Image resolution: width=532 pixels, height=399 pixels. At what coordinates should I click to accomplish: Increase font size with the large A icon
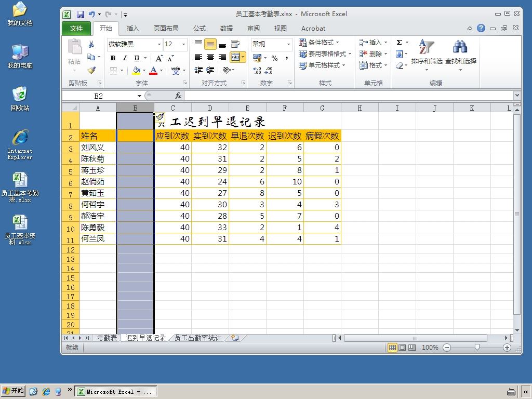159,58
